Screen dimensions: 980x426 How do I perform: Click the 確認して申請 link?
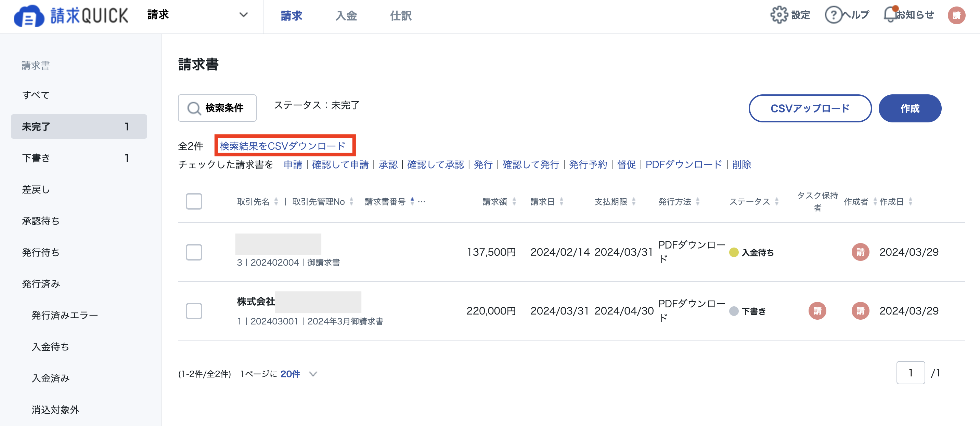point(340,165)
